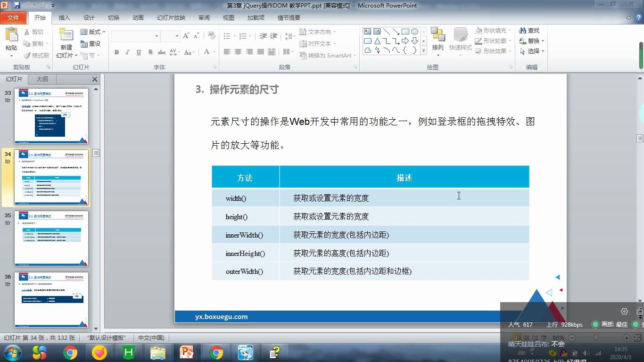Open the Layout (版式) dropdown
The height and width of the screenshot is (362, 644).
click(92, 32)
